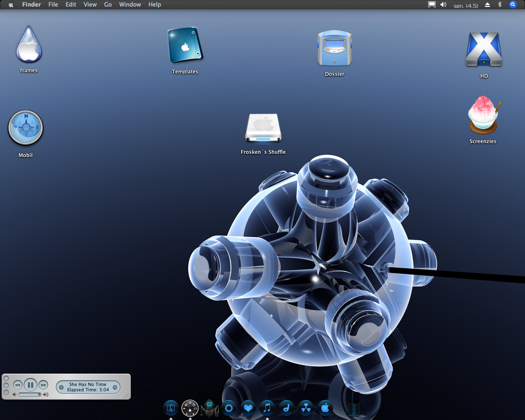Open the hooded reaper dock icon
This screenshot has height=420, width=525.
click(x=210, y=408)
